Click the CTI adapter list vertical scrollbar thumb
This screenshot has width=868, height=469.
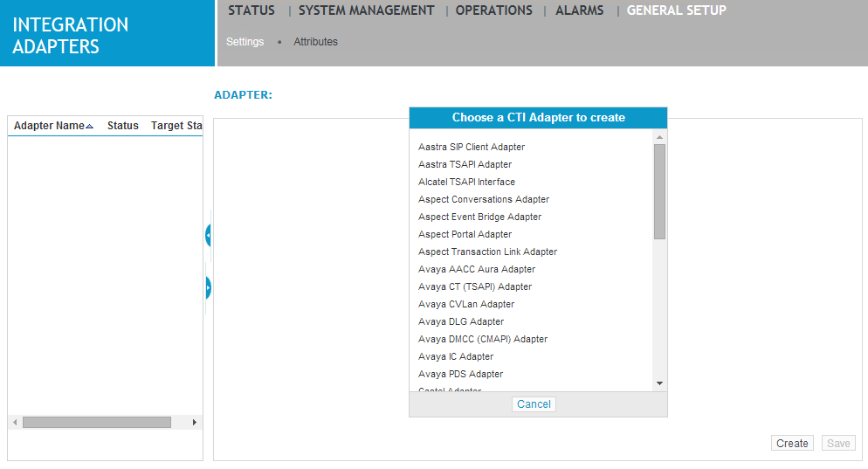click(x=659, y=191)
